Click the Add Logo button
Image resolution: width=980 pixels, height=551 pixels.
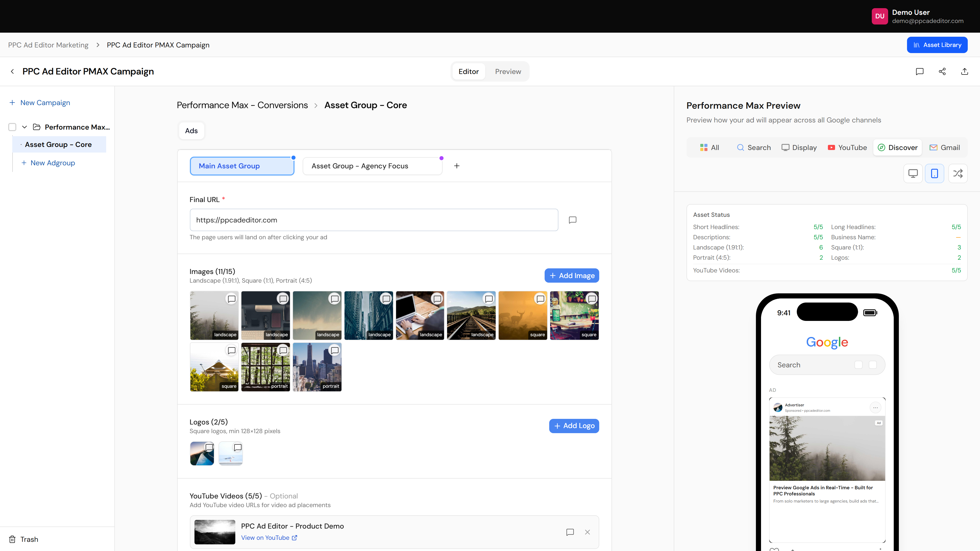coord(574,426)
